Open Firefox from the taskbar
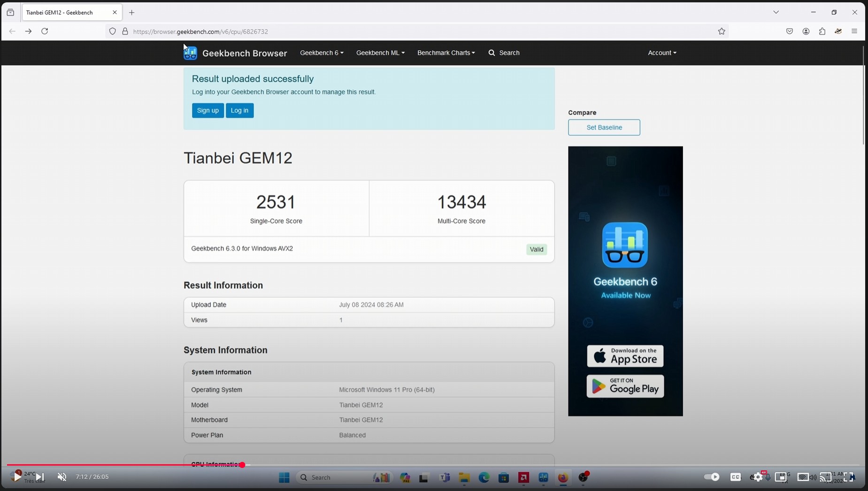868x491 pixels. 563,477
